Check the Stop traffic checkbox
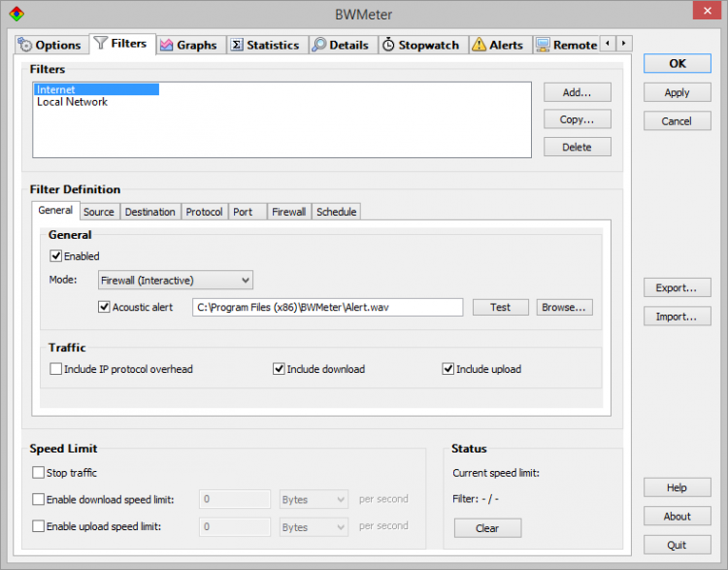The height and width of the screenshot is (570, 728). point(38,473)
